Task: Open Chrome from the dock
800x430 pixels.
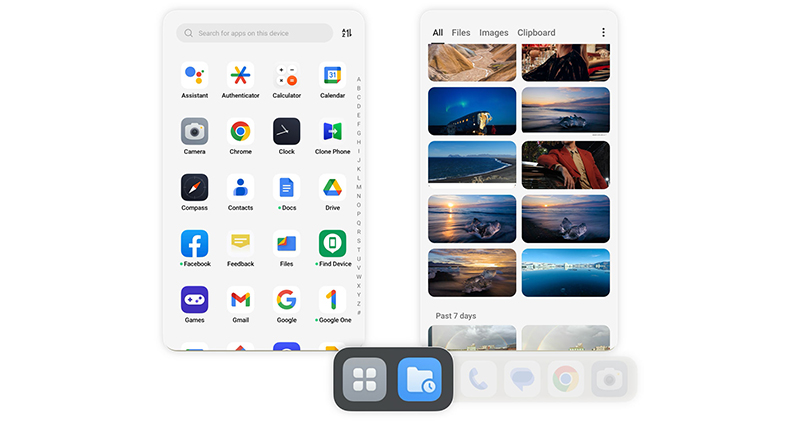Action: (x=565, y=380)
